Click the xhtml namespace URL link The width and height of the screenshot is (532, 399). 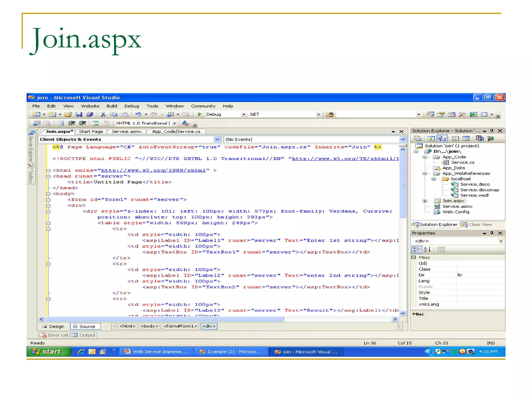pos(153,170)
